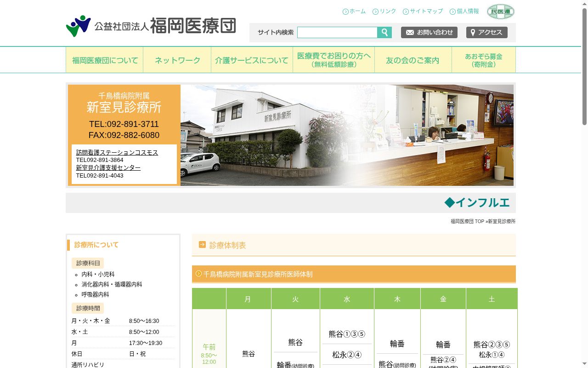
Task: Click 内科・小児科 in the sidebar list
Action: point(98,274)
